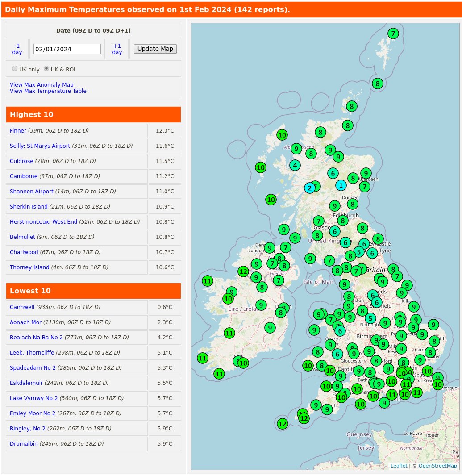Open Bealach Na Ba No 2 link
The height and width of the screenshot is (476, 462).
[36, 337]
